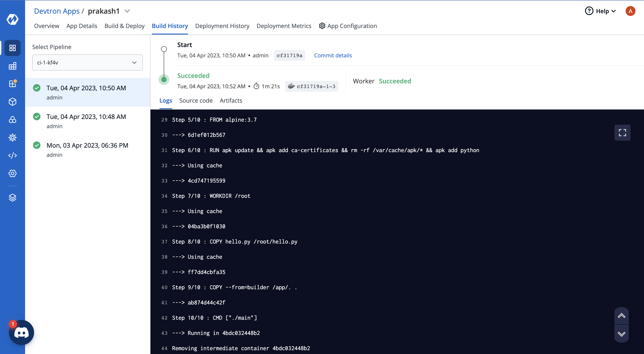The height and width of the screenshot is (354, 644).
Task: Open the Chart Store with notification dot
Action: 13,84
